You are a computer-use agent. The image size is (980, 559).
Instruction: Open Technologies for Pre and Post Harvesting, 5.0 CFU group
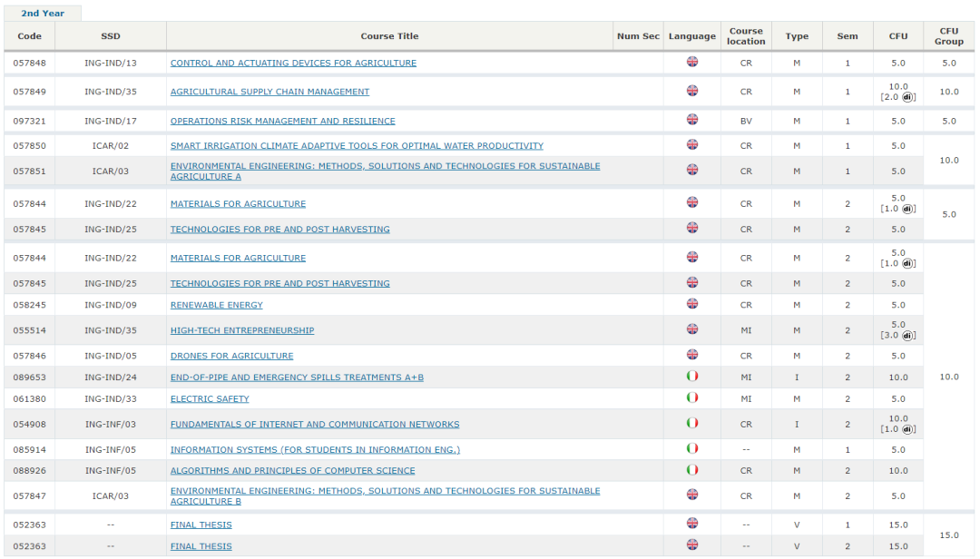280,230
